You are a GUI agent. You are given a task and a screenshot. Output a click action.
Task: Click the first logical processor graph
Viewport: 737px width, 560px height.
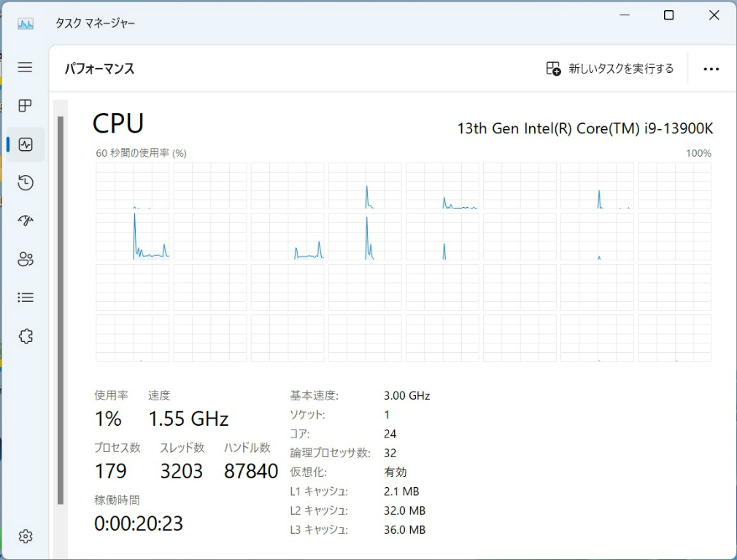pos(133,186)
